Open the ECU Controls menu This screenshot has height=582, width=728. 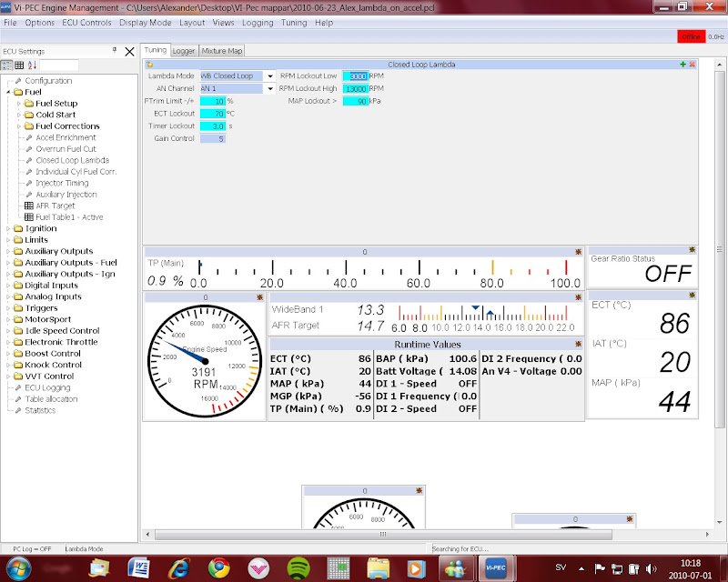click(x=86, y=23)
